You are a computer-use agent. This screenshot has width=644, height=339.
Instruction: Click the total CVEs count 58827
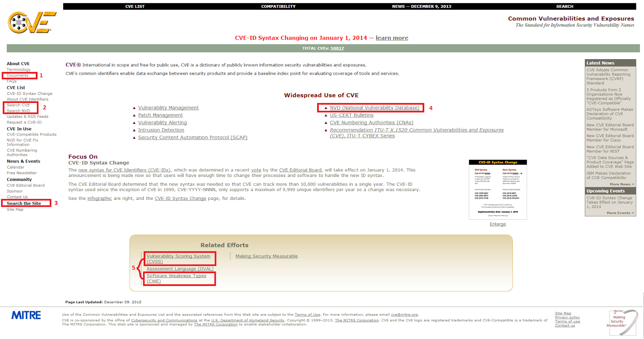[337, 48]
